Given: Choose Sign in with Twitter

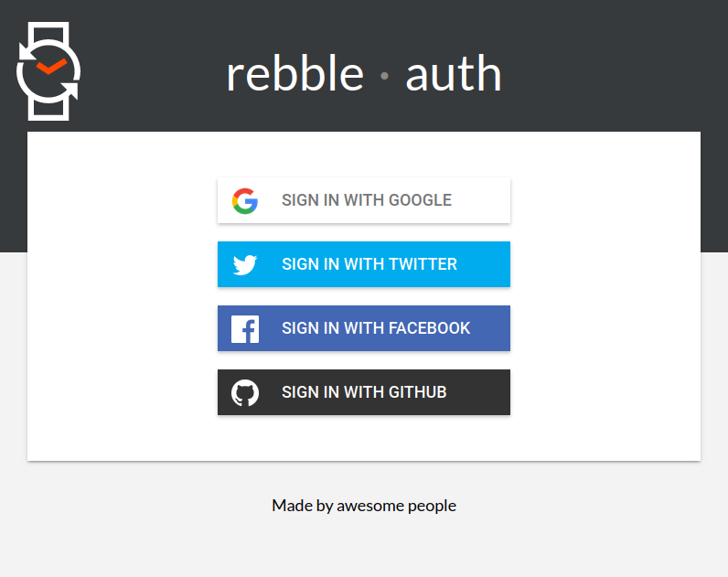Looking at the screenshot, I should [x=364, y=264].
